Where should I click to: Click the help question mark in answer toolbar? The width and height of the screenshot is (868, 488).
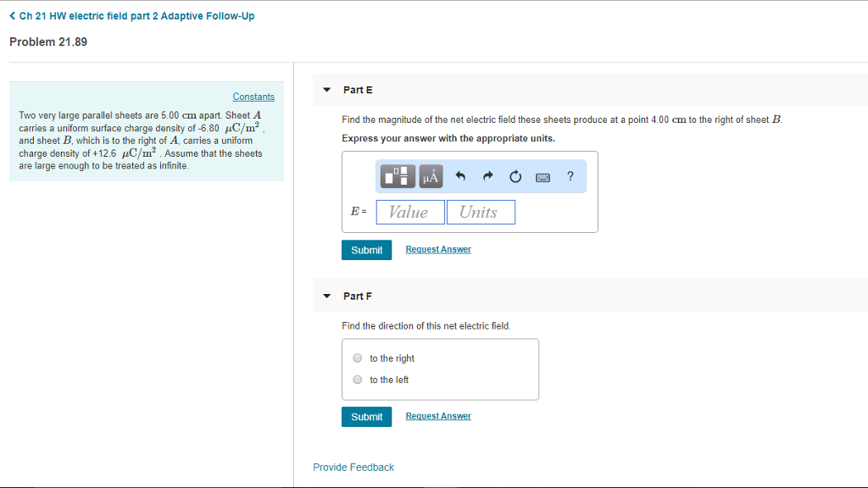pyautogui.click(x=570, y=176)
